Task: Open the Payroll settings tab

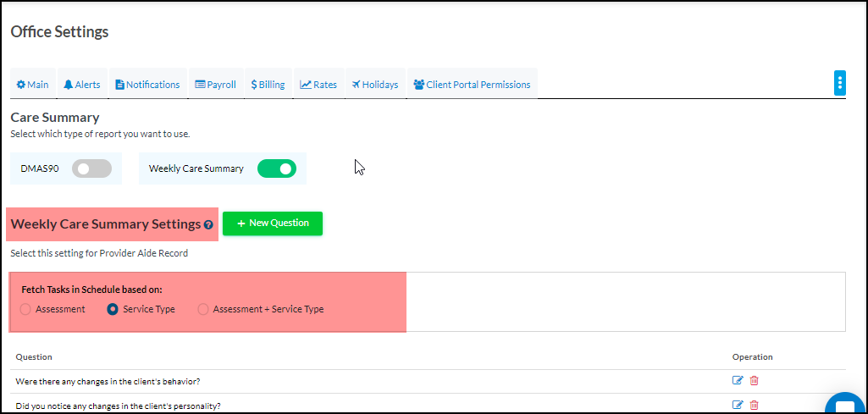Action: (215, 85)
